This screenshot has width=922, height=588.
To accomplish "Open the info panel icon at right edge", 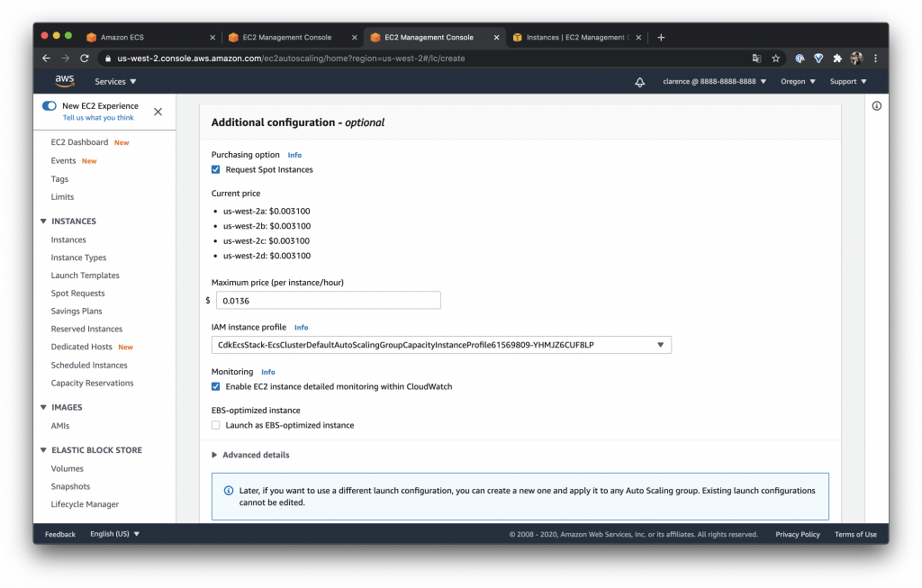I will pyautogui.click(x=877, y=106).
